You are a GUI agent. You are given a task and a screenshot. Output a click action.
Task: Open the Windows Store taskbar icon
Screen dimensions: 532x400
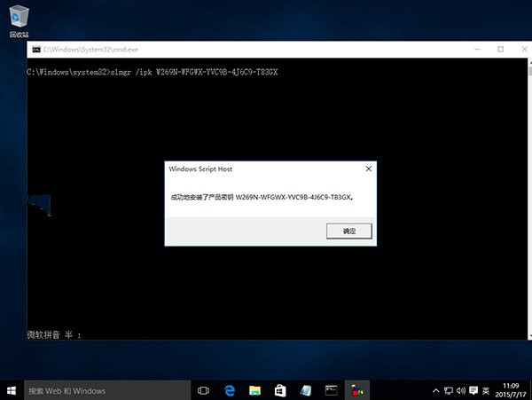click(x=280, y=390)
